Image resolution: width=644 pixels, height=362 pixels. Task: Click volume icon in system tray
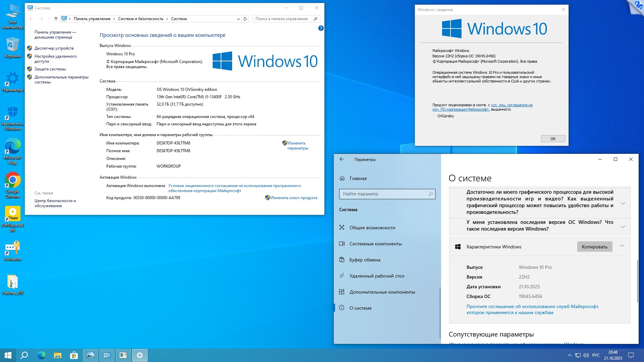[x=586, y=355]
